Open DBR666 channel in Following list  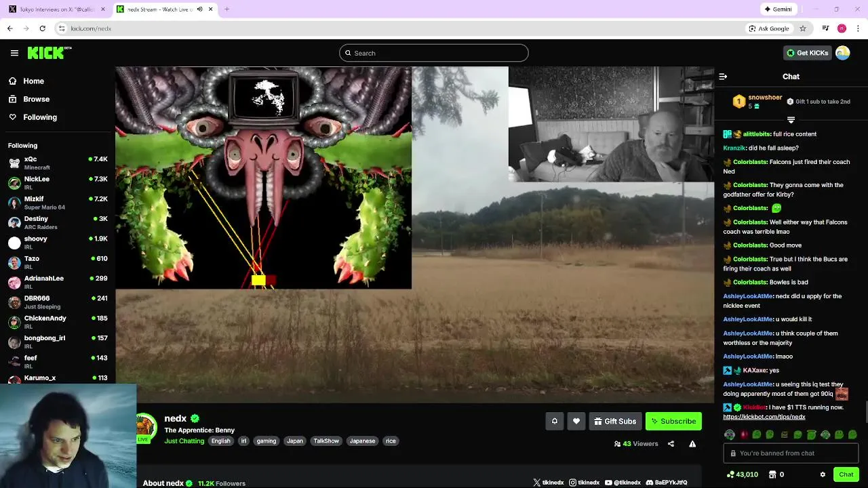58,302
